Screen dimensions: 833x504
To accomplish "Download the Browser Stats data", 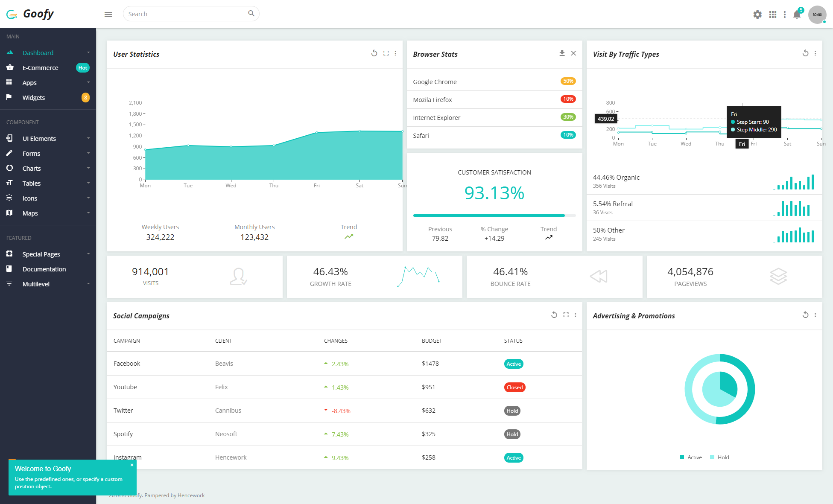I will (x=562, y=53).
